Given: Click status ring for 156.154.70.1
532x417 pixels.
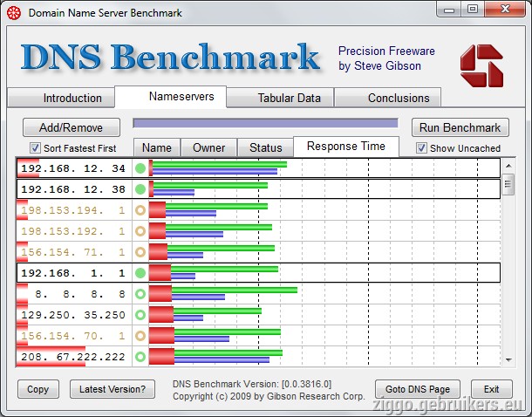Looking at the screenshot, I should pos(140,336).
